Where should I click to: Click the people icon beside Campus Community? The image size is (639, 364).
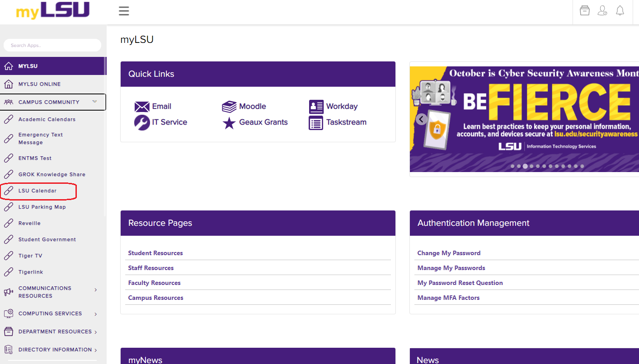coord(8,102)
